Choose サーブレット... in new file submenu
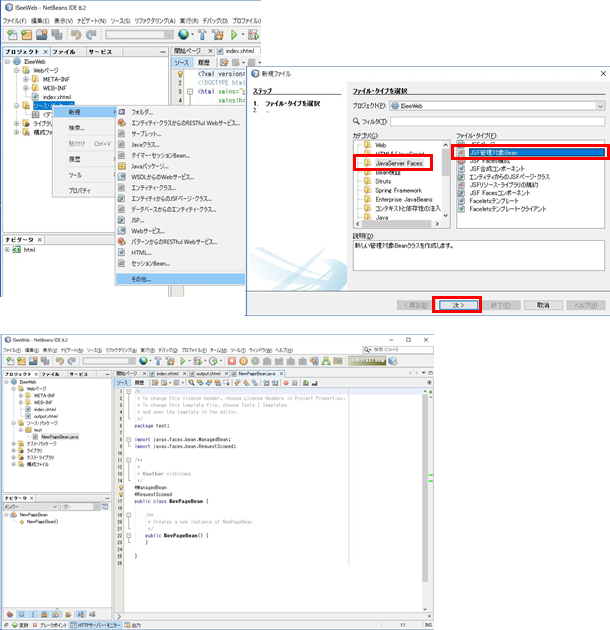 [x=146, y=134]
